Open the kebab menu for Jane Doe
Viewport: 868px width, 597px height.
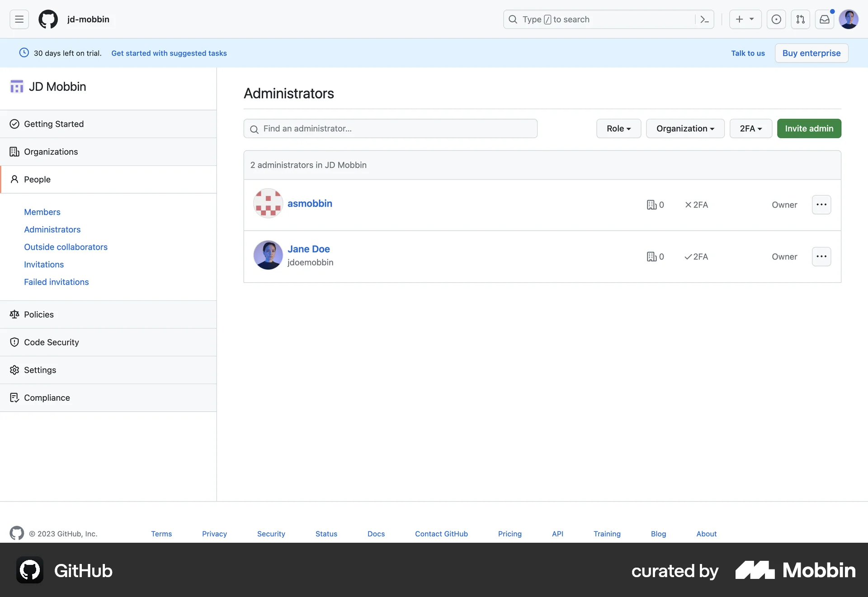click(821, 256)
